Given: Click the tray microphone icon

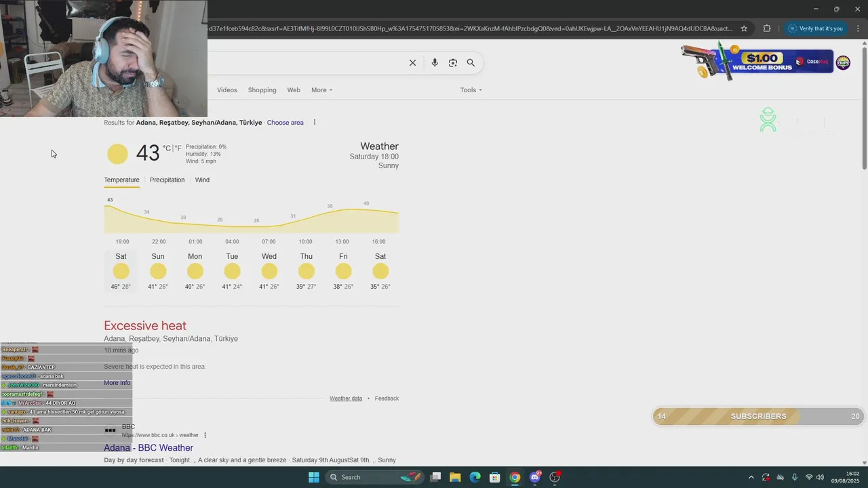Looking at the screenshot, I should pyautogui.click(x=795, y=477).
